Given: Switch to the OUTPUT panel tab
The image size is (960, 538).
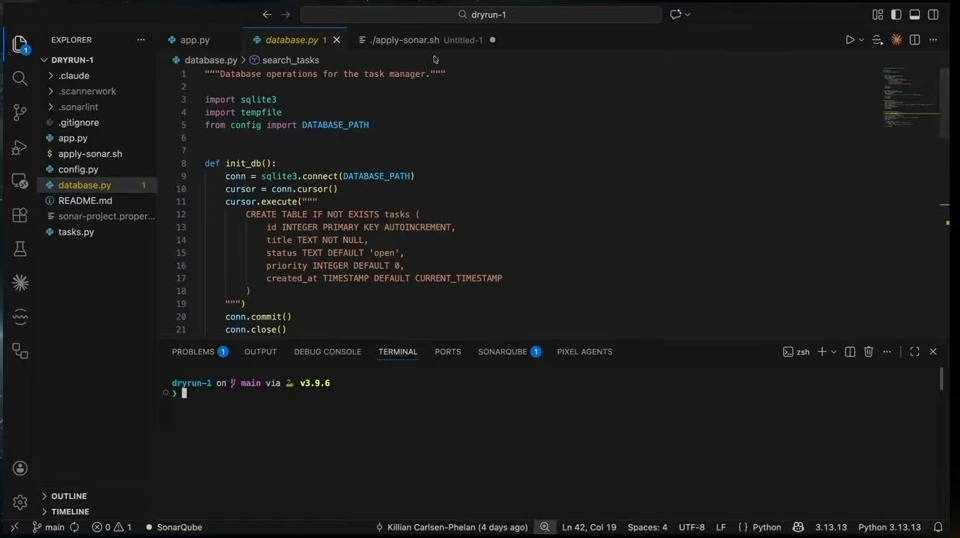Looking at the screenshot, I should point(260,352).
